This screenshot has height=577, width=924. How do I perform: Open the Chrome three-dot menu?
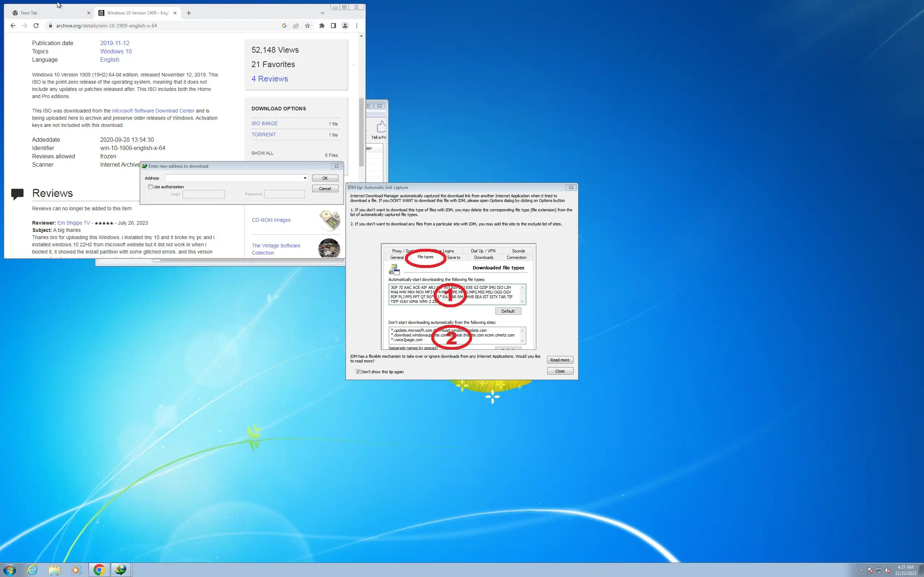coord(357,26)
